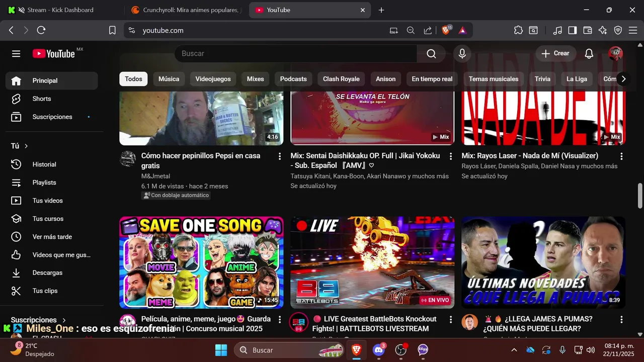Image resolution: width=644 pixels, height=362 pixels.
Task: Open the account avatar menu
Action: (x=615, y=54)
